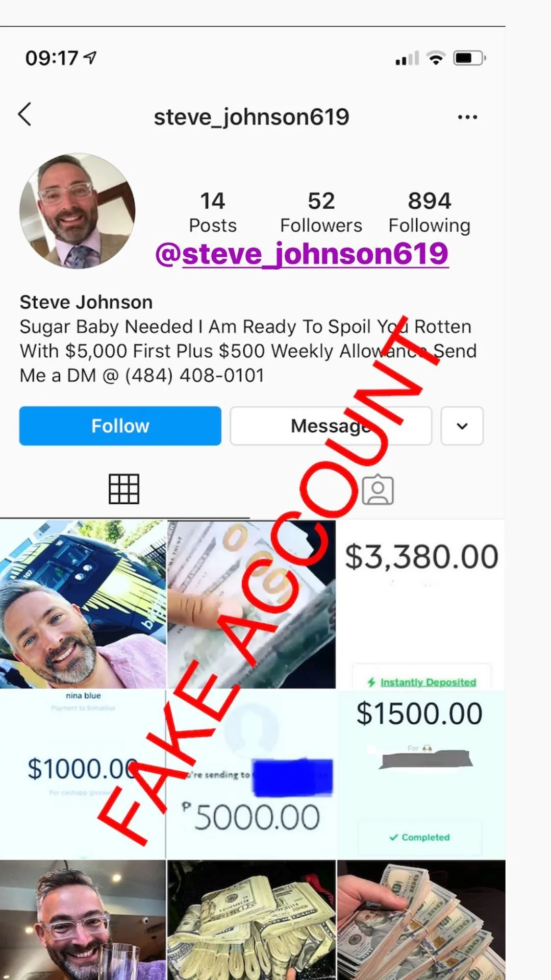This screenshot has width=551, height=980.
Task: Open the selfie post with train
Action: click(x=83, y=604)
